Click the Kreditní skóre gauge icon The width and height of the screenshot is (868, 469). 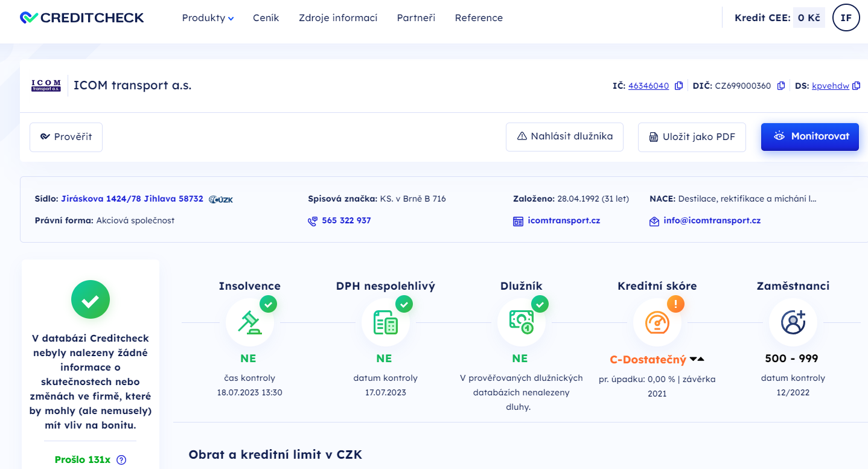point(657,322)
